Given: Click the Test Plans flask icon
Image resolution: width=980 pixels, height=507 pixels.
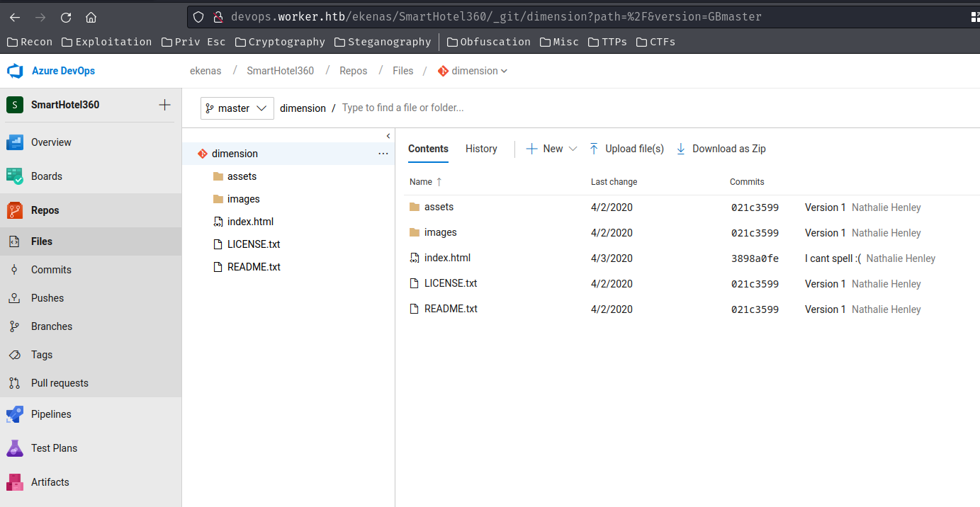Looking at the screenshot, I should point(15,448).
